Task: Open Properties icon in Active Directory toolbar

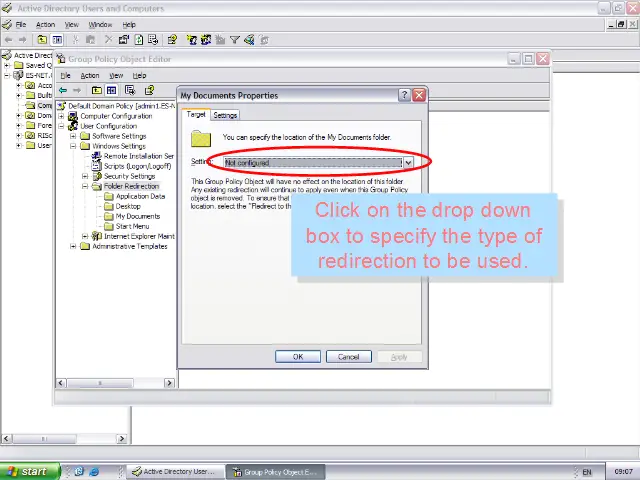Action: [124, 40]
